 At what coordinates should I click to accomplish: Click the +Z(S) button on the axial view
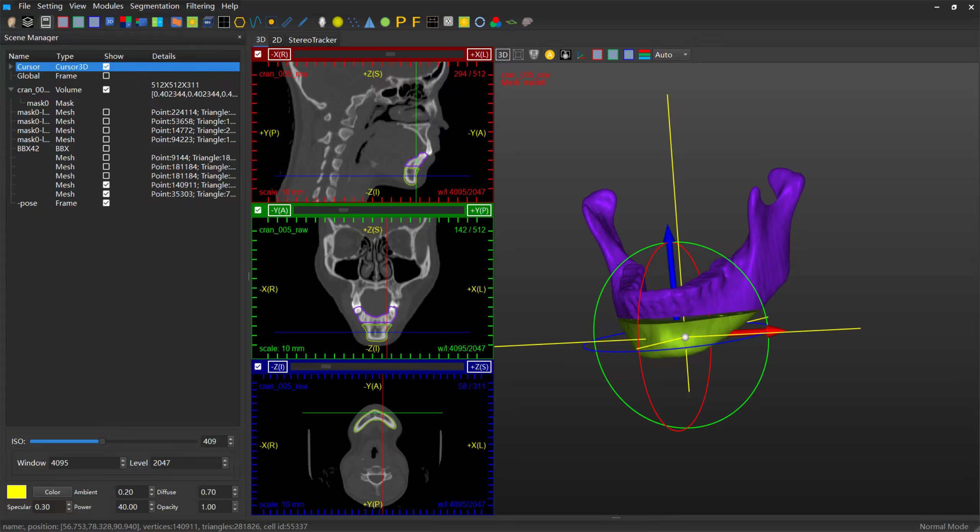479,367
